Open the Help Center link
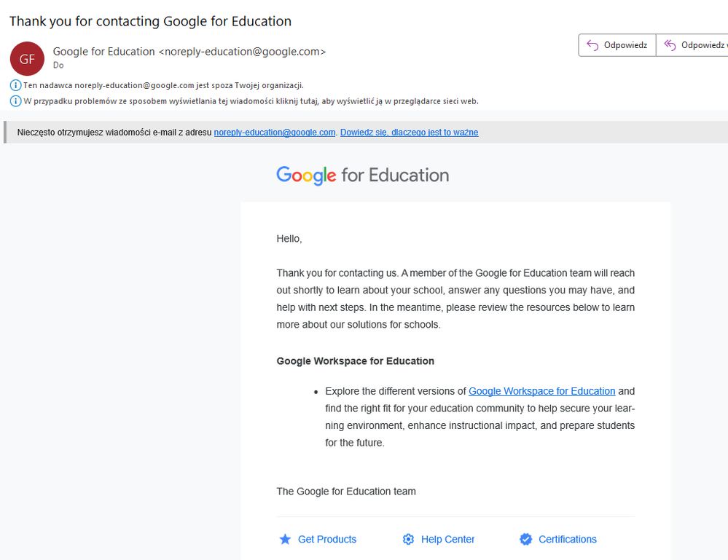728x560 pixels. 447,540
